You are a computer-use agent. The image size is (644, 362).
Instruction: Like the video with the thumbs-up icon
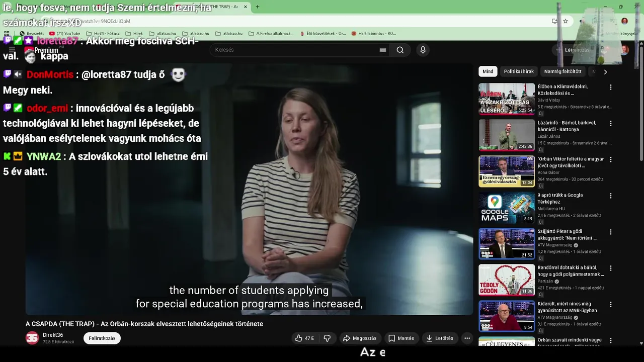pyautogui.click(x=305, y=338)
